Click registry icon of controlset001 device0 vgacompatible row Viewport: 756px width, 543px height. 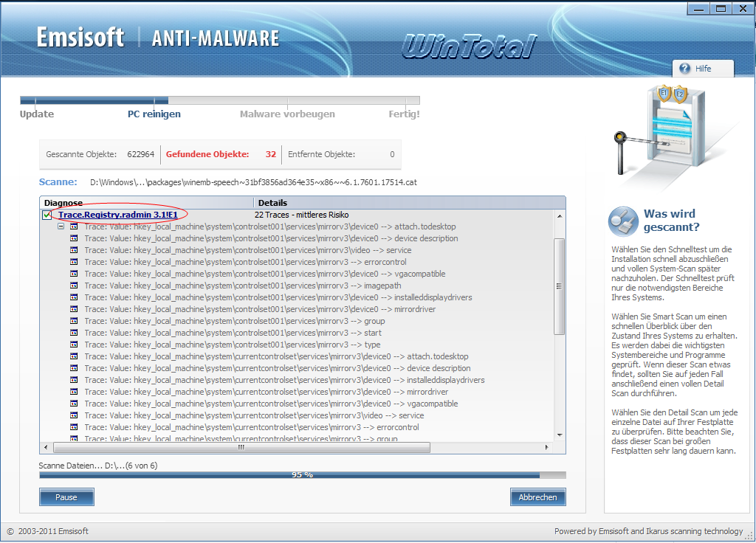point(74,274)
